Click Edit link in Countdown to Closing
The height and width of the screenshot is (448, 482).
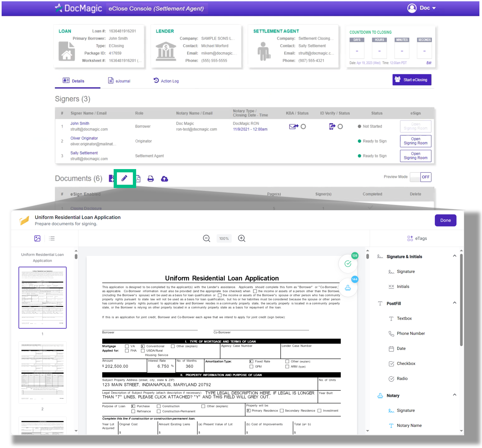429,63
